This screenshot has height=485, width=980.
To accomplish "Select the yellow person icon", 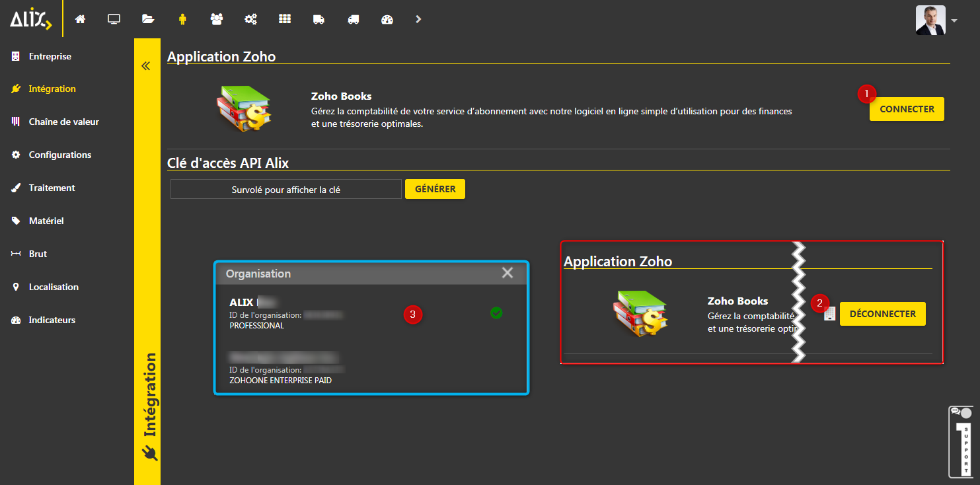I will tap(182, 19).
